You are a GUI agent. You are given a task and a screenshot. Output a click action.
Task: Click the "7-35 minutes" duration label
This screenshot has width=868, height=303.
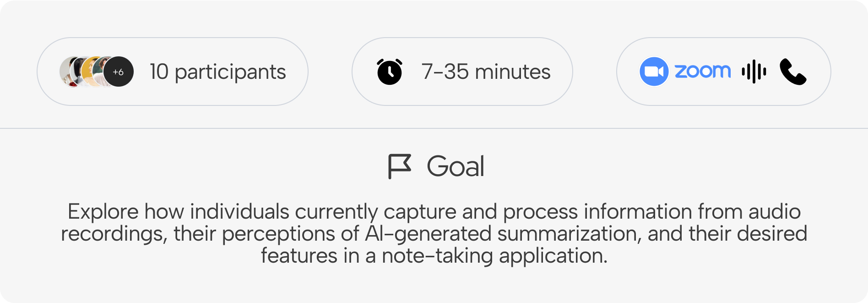pyautogui.click(x=486, y=72)
